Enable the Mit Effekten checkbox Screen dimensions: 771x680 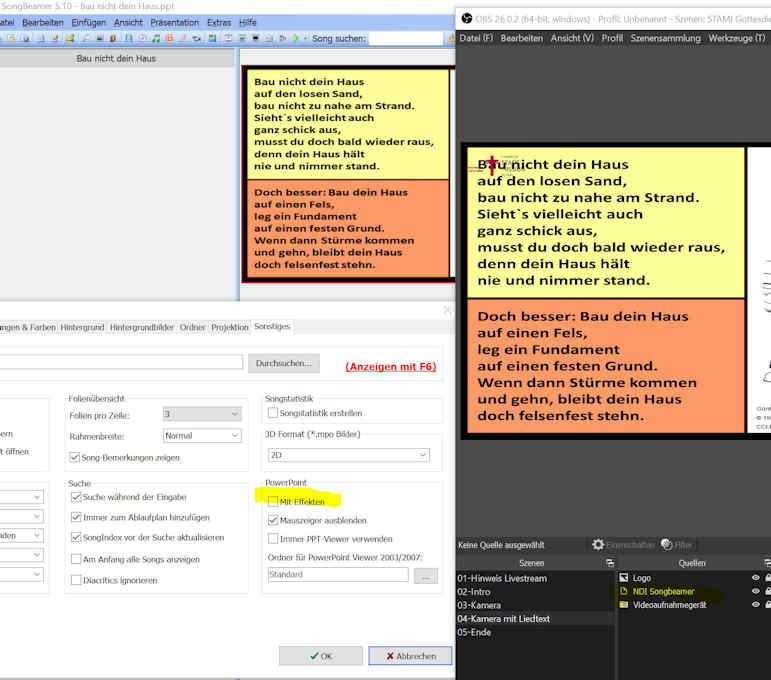(273, 501)
